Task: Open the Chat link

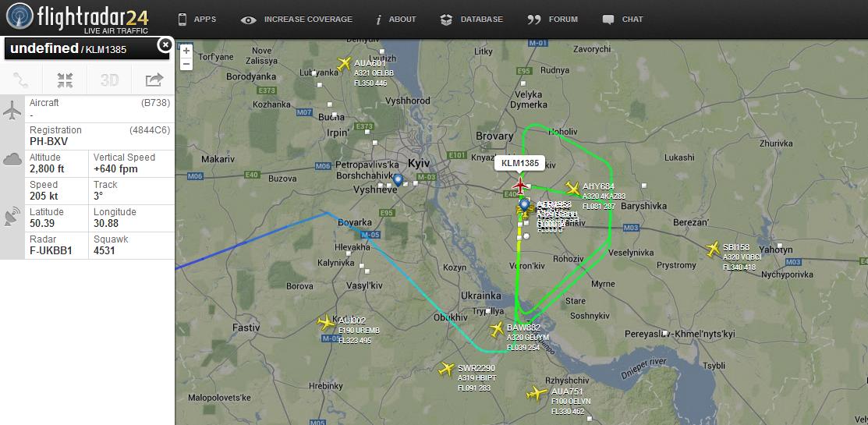Action: pyautogui.click(x=622, y=19)
